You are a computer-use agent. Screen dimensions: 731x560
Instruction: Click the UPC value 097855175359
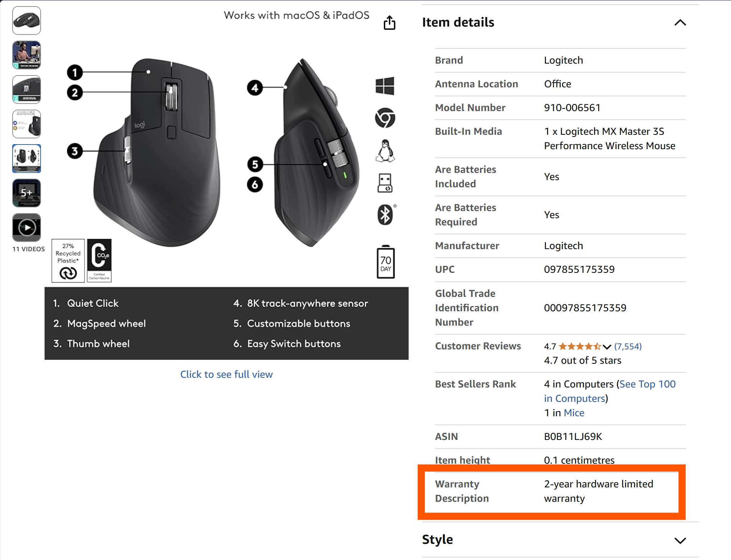[579, 269]
